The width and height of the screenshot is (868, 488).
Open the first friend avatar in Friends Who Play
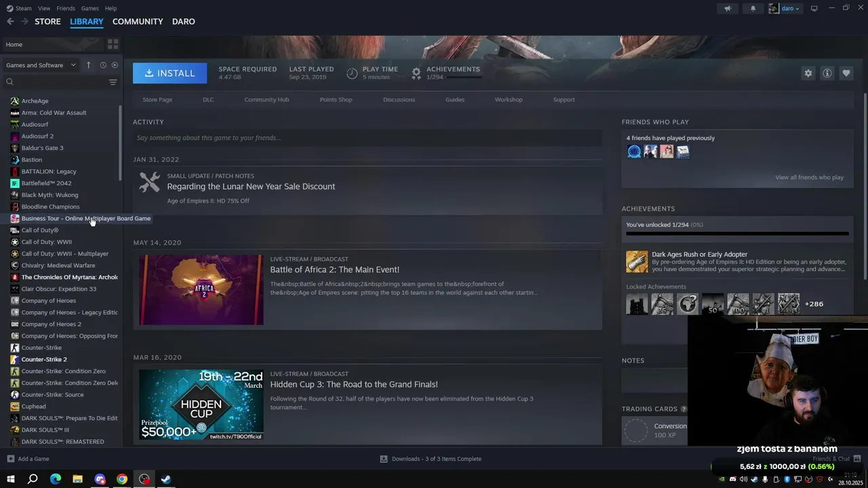point(634,152)
